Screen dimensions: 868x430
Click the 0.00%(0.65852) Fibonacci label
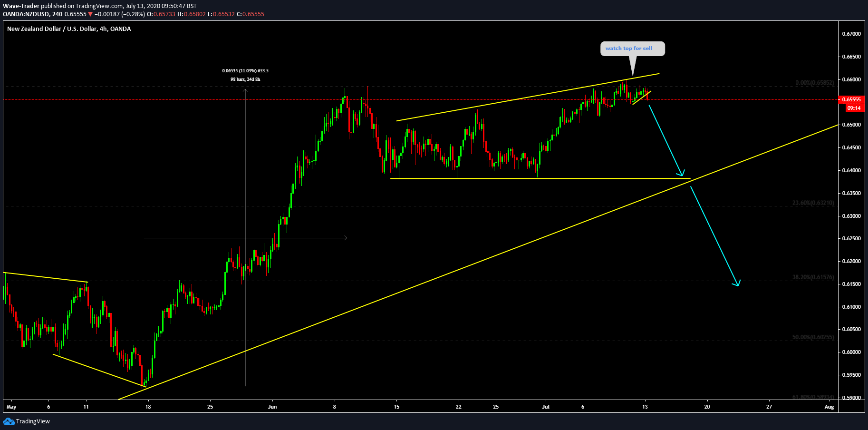tap(814, 83)
